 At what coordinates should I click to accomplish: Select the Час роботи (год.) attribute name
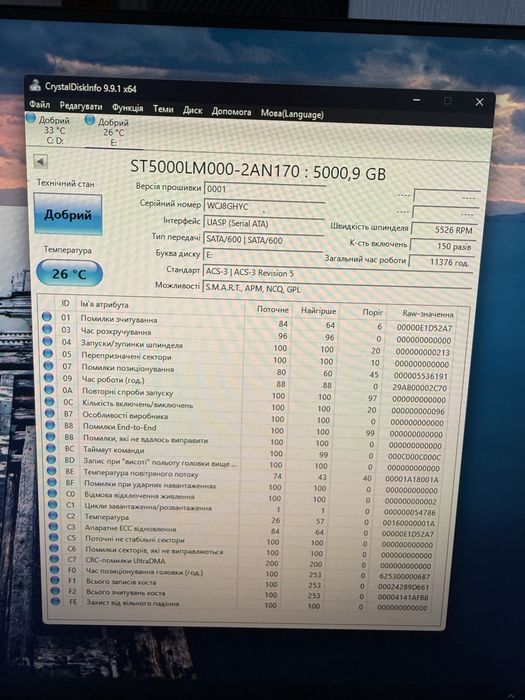point(113,380)
